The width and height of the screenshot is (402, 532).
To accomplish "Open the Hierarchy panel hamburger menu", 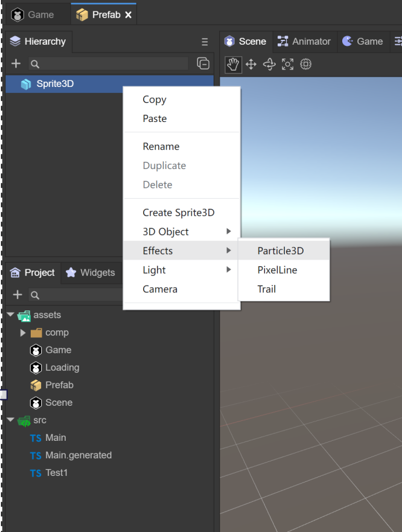I will tap(205, 42).
